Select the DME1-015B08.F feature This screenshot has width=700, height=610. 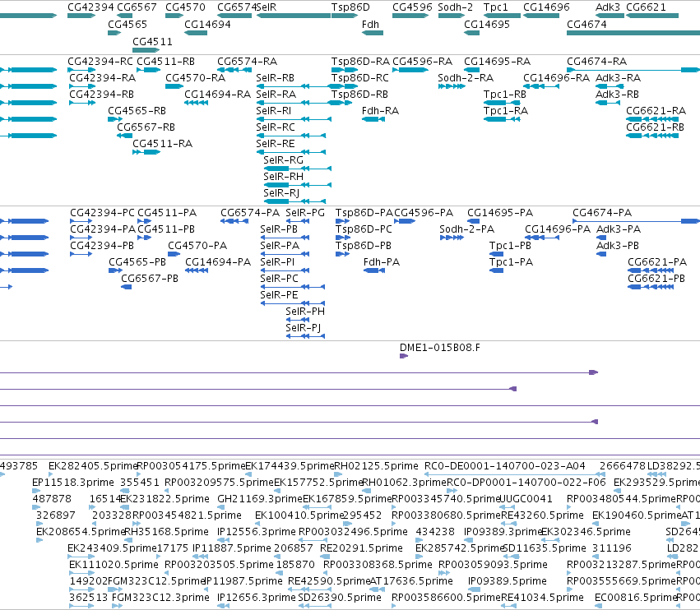tap(404, 356)
